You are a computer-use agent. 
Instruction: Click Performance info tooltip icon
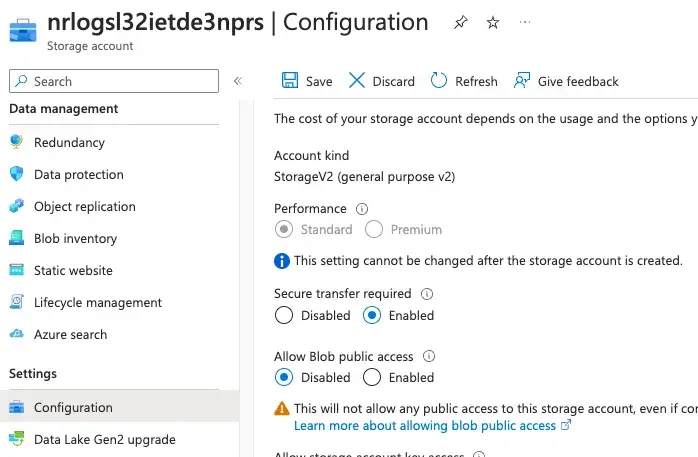[x=362, y=209]
